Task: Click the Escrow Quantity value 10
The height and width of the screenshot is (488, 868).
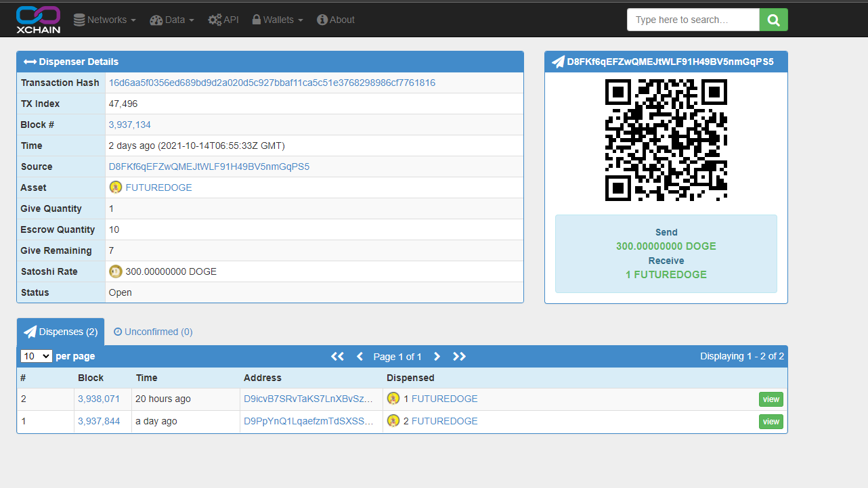Action: tap(114, 229)
